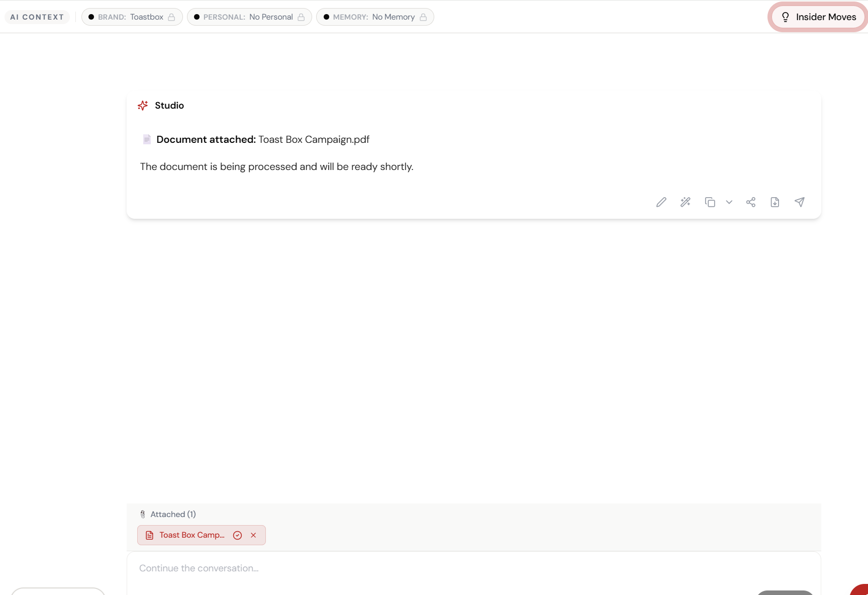Image resolution: width=868 pixels, height=595 pixels.
Task: Toggle the lock on No Memory context
Action: click(x=423, y=17)
